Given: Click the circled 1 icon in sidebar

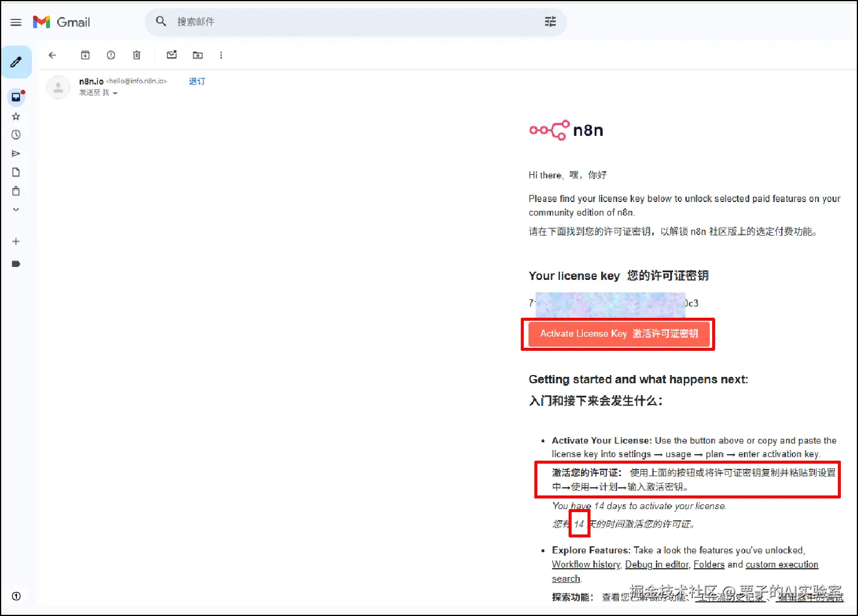Looking at the screenshot, I should [x=16, y=596].
